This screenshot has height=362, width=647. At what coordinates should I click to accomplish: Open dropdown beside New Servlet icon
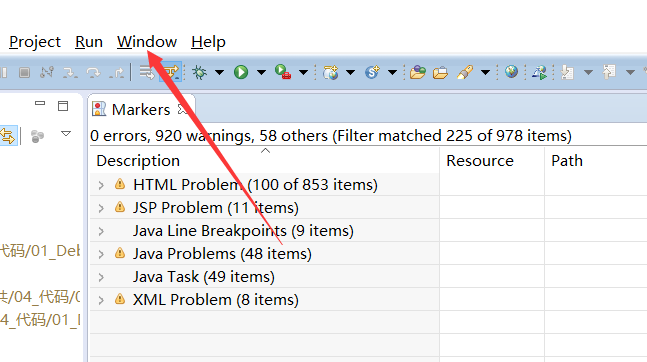click(392, 73)
